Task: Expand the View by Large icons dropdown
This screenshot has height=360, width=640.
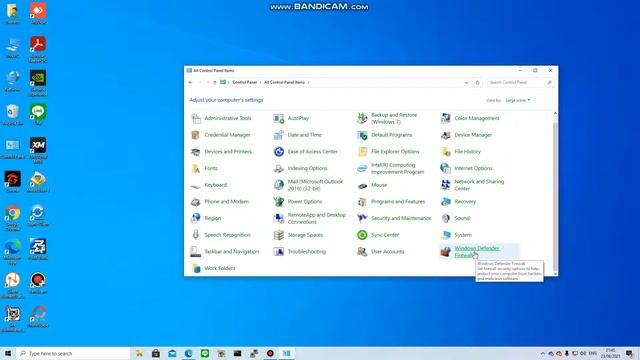Action: click(518, 100)
